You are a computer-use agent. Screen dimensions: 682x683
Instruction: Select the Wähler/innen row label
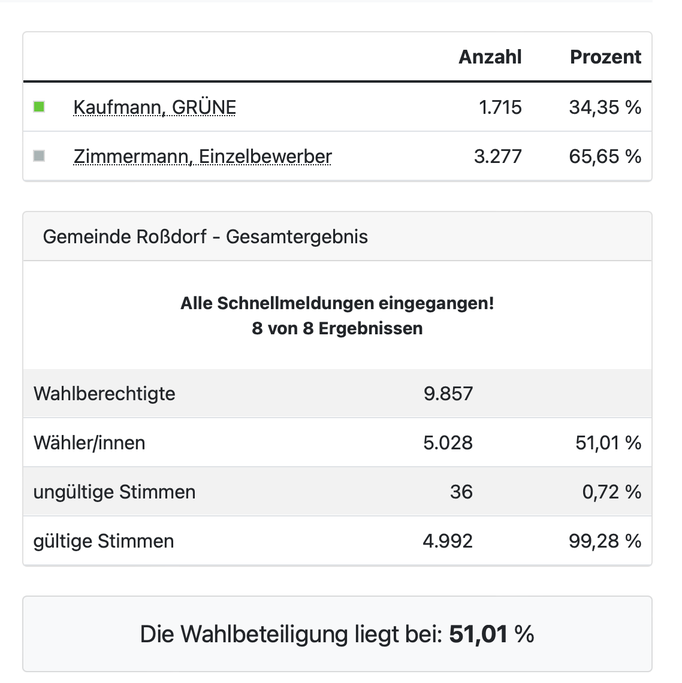[x=89, y=443]
